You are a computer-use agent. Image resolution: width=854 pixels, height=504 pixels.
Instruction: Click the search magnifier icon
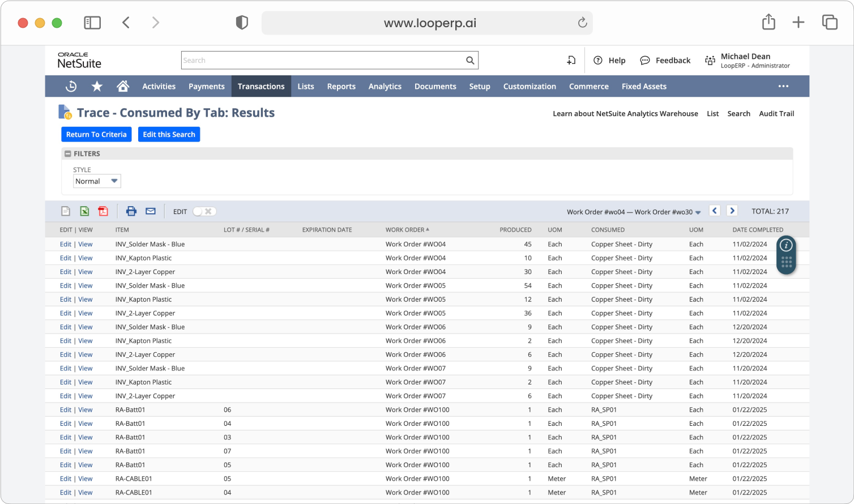pos(470,61)
